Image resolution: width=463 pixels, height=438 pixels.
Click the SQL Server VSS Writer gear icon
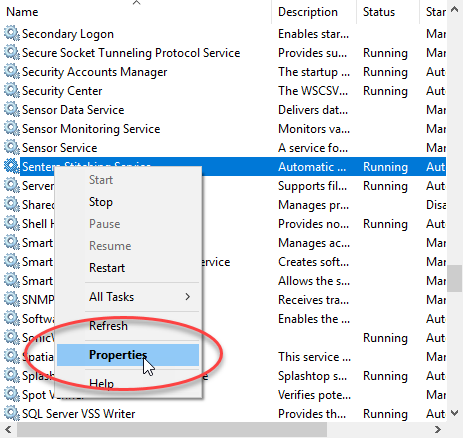(12, 413)
